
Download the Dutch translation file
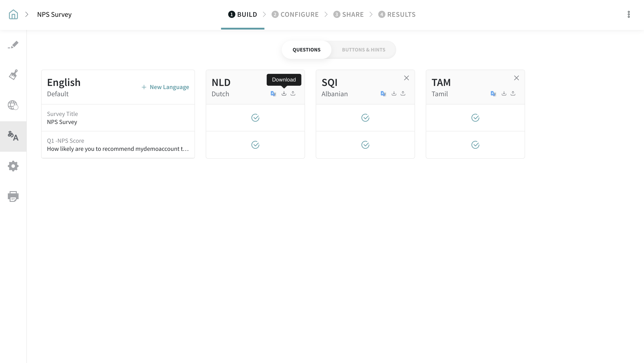284,94
